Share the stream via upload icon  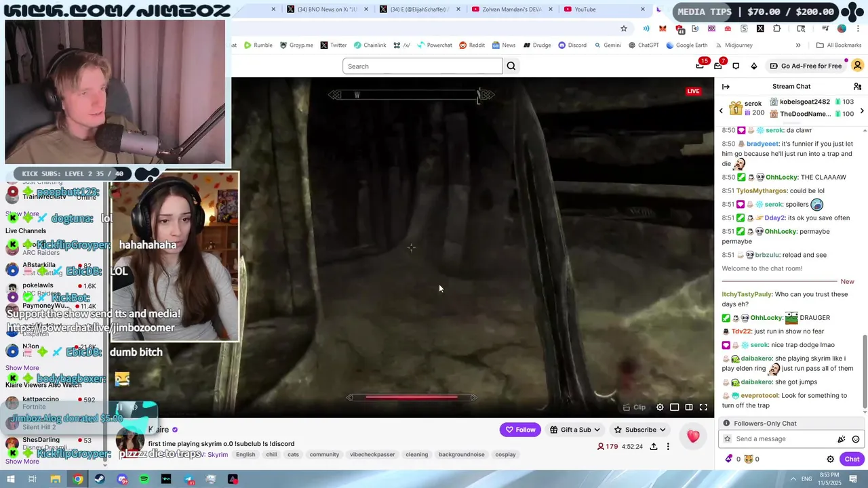tap(654, 447)
